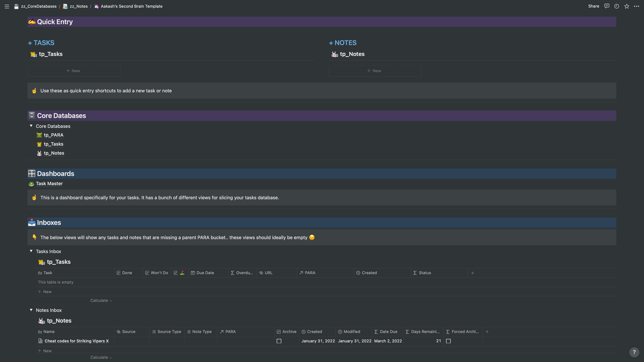Collapse the Notes Inbox toggle
The height and width of the screenshot is (362, 644).
[x=31, y=310]
